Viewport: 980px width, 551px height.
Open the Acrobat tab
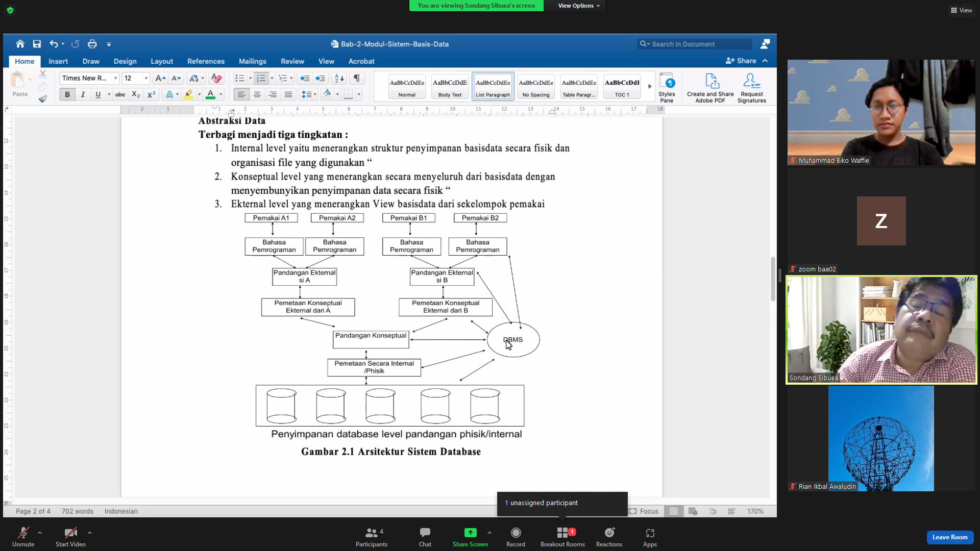click(x=361, y=61)
